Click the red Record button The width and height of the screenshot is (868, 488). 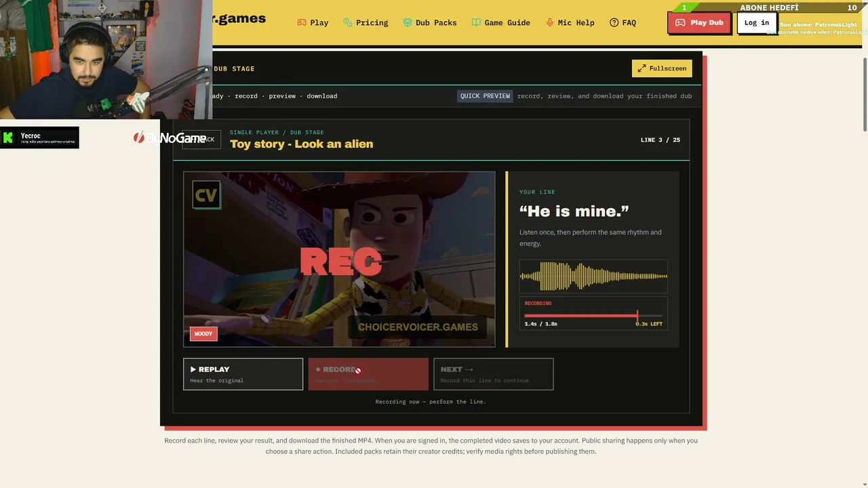tap(368, 374)
